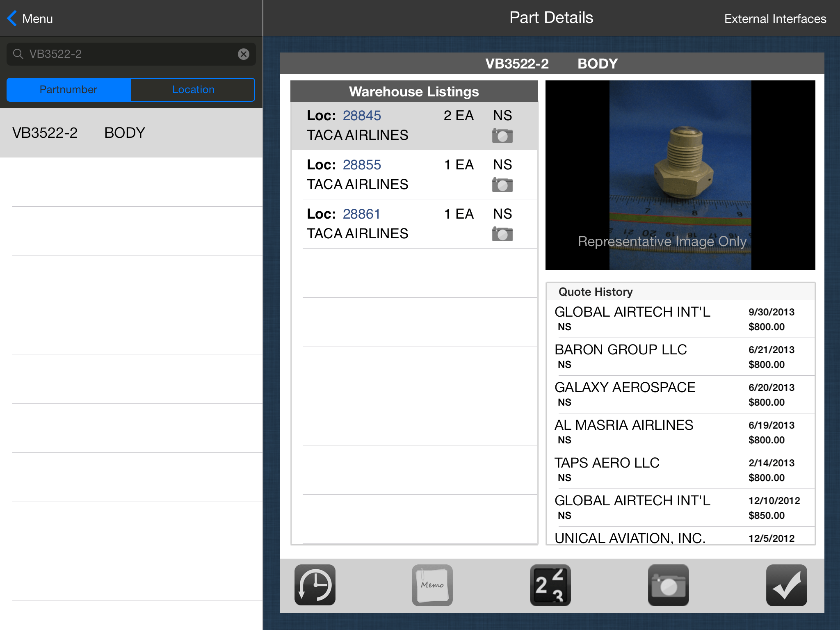The width and height of the screenshot is (840, 630).
Task: Select AL MASRIA AIRLINES quote row
Action: [680, 432]
